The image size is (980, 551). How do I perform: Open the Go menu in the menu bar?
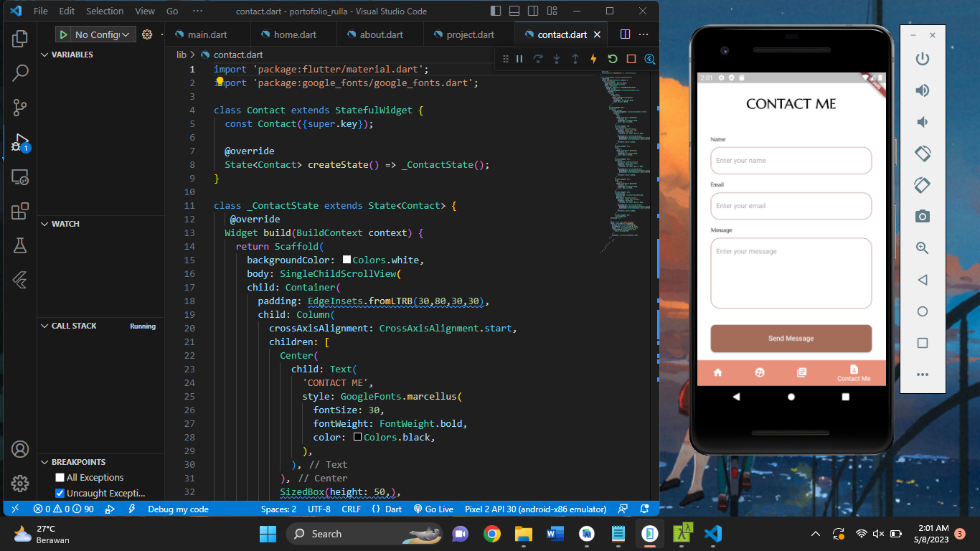click(x=172, y=11)
